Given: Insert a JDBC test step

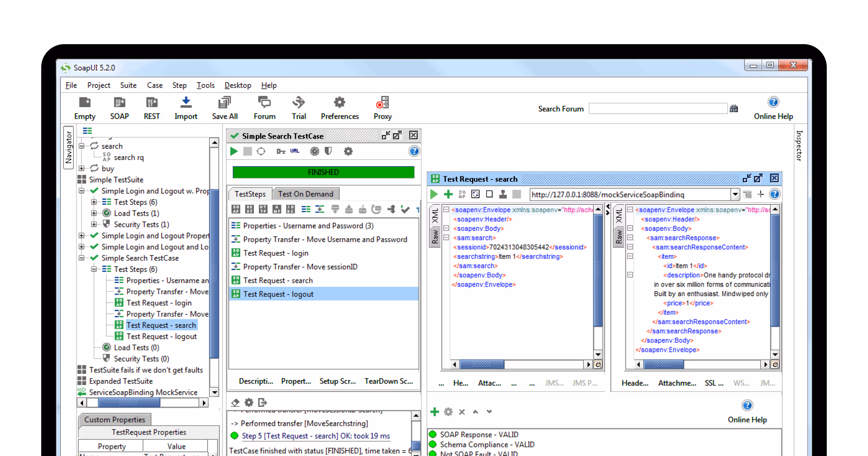Looking at the screenshot, I should 290,209.
